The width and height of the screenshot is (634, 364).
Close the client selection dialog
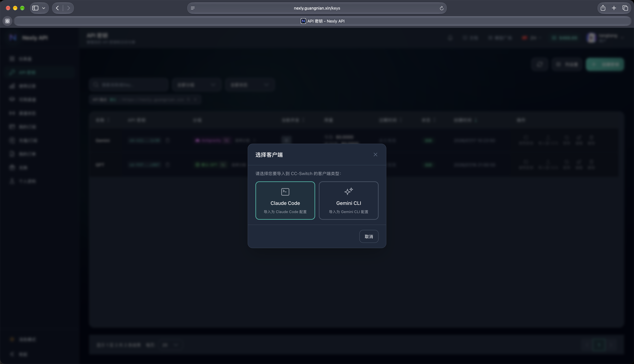(375, 154)
